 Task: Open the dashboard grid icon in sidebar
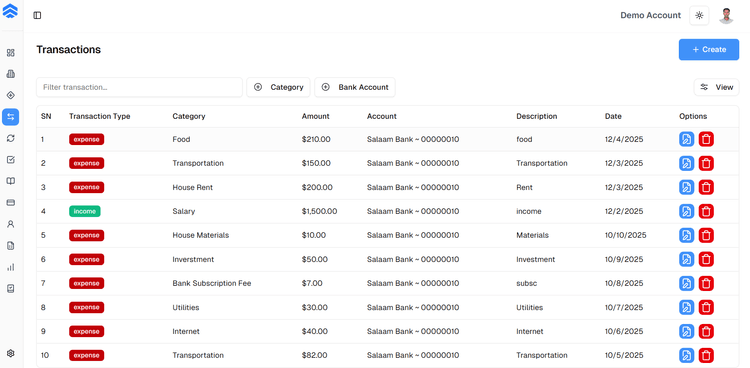point(11,53)
